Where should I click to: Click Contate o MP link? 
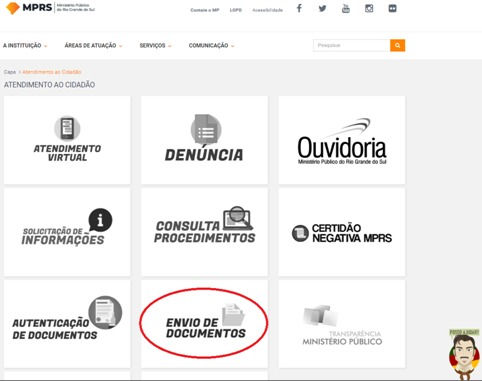pos(205,10)
